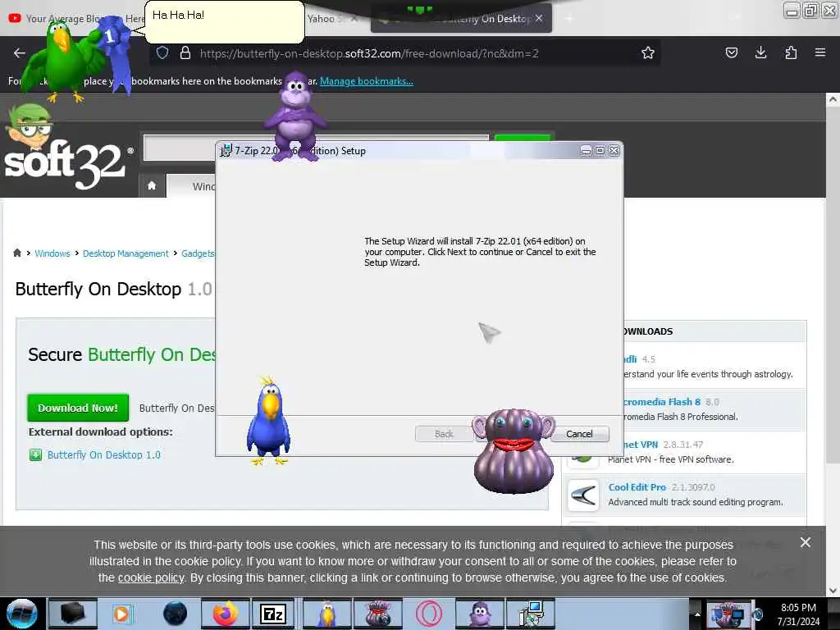Viewport: 840px width, 630px height.
Task: Click the soft32 home icon tab
Action: (x=152, y=186)
